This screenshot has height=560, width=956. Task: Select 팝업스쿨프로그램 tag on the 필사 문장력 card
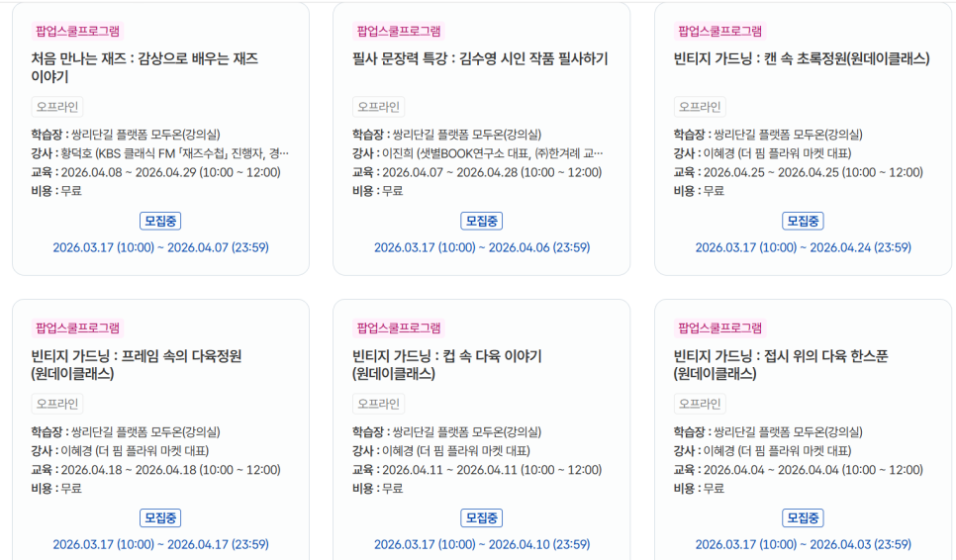399,32
